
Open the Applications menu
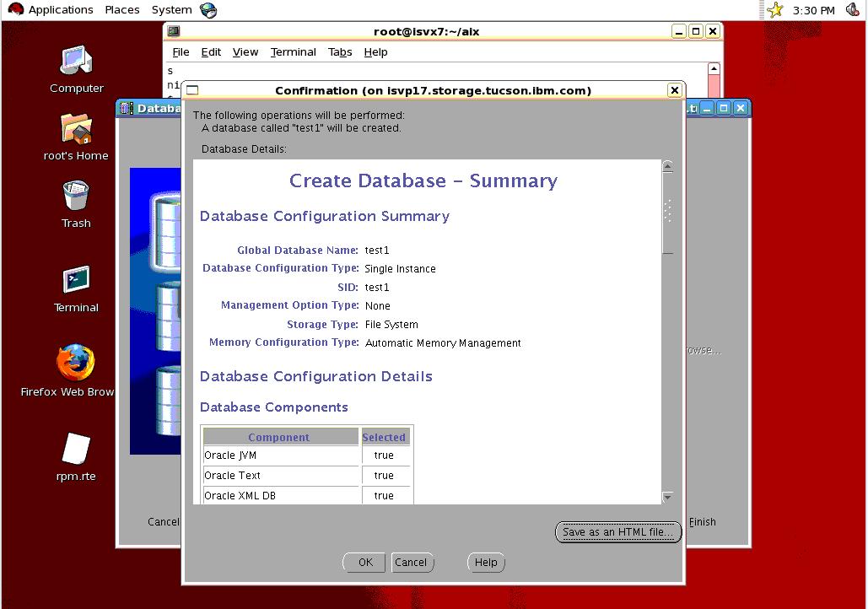(61, 10)
